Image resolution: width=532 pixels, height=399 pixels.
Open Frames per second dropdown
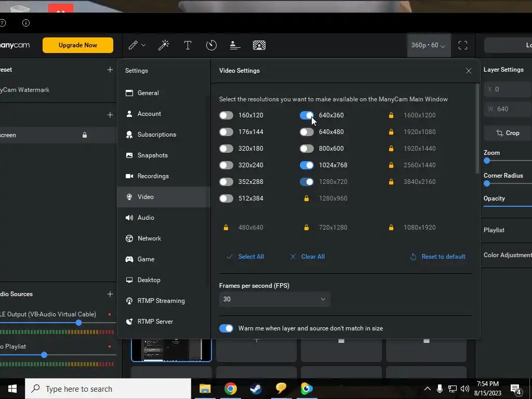click(274, 299)
